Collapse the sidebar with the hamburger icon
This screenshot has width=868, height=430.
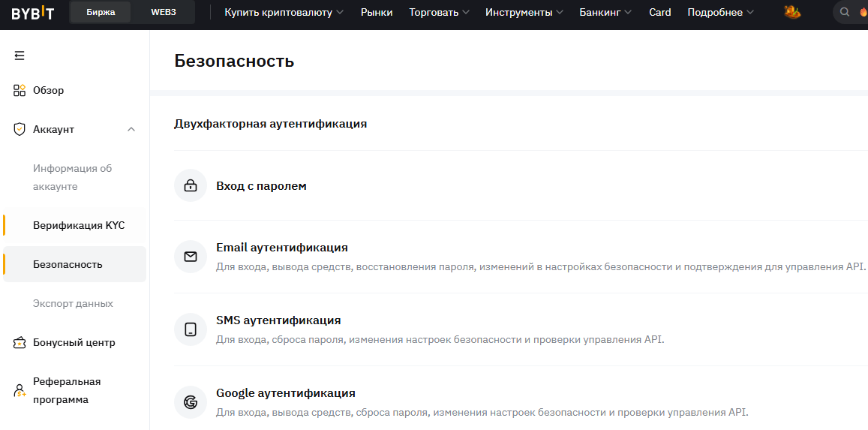20,55
